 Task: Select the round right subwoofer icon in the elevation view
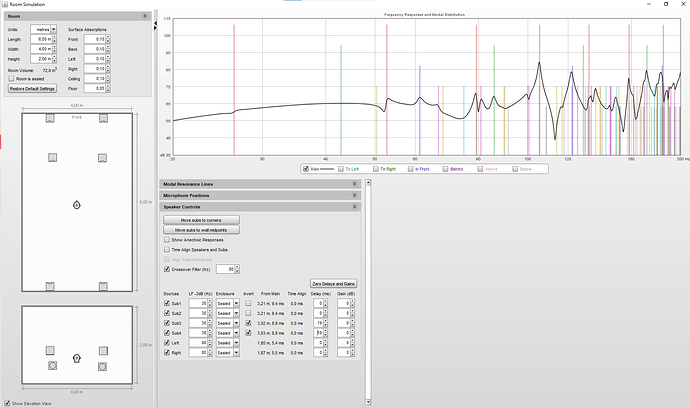coord(103,366)
